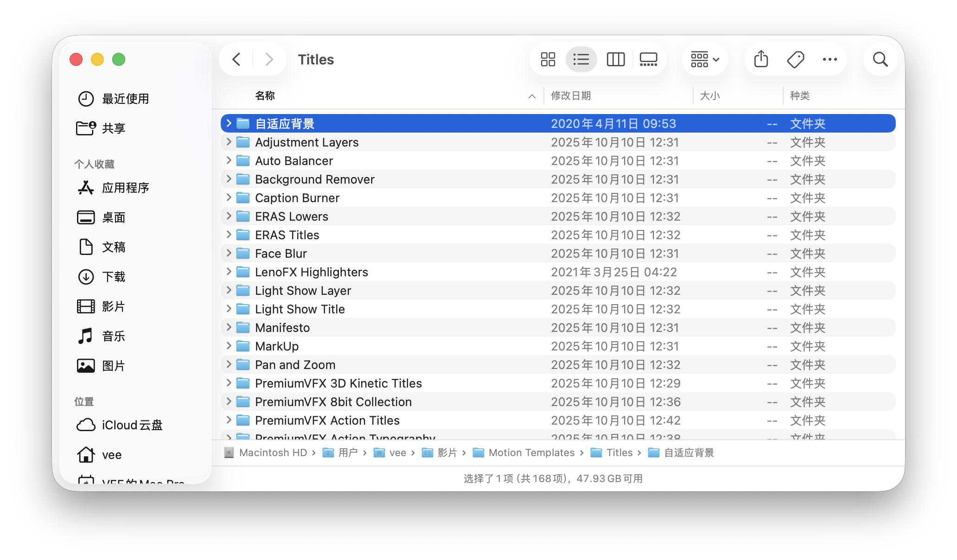Expand the Face Blur folder chevron
The height and width of the screenshot is (560, 957).
pyautogui.click(x=229, y=253)
